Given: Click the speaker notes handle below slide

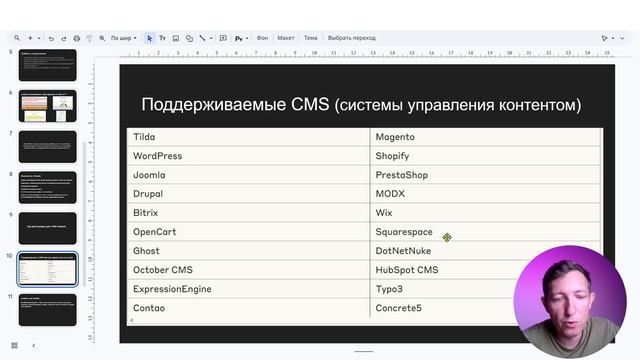Looking at the screenshot, I should 364,351.
